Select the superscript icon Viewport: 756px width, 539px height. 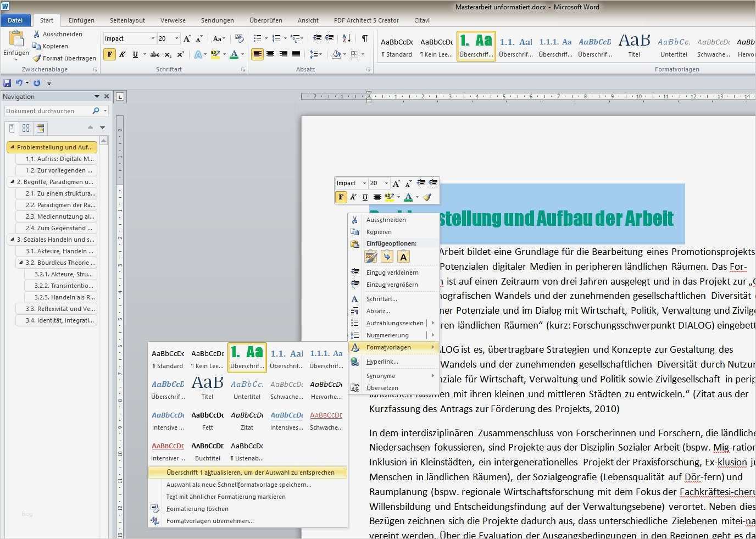tap(180, 54)
